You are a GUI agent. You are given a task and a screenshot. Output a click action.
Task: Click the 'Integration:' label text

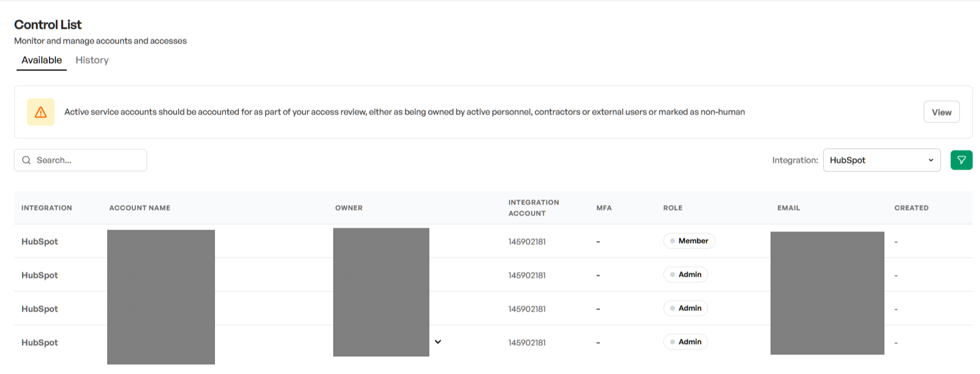click(795, 160)
